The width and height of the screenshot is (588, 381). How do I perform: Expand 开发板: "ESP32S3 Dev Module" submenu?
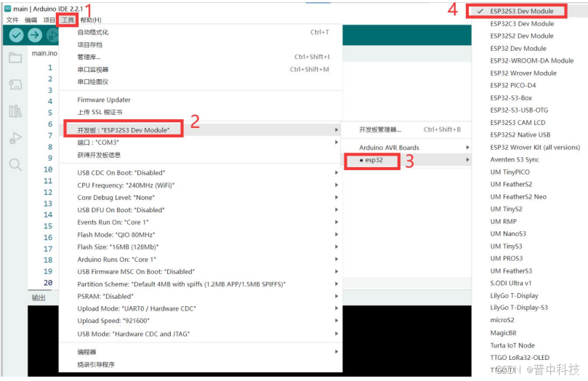pyautogui.click(x=201, y=130)
